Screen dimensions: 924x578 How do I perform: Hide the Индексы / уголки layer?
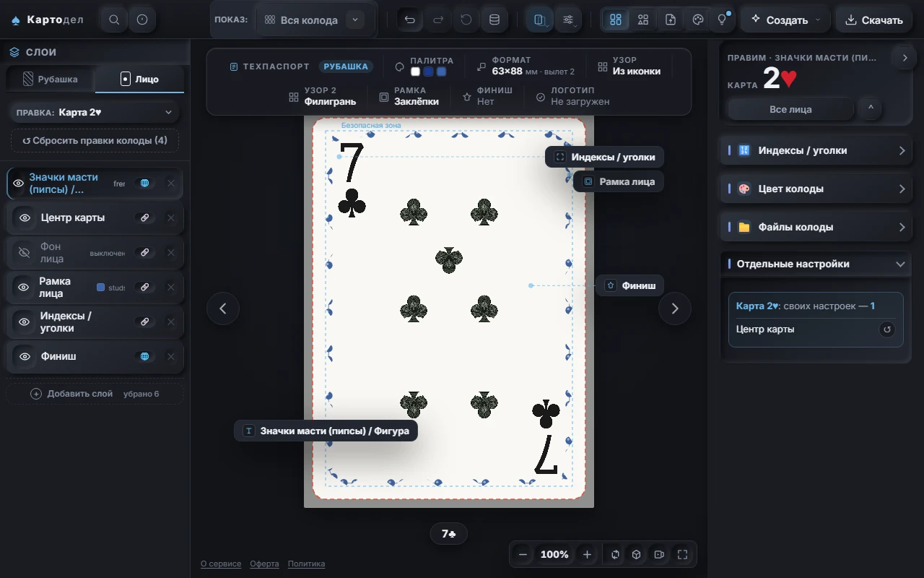25,322
